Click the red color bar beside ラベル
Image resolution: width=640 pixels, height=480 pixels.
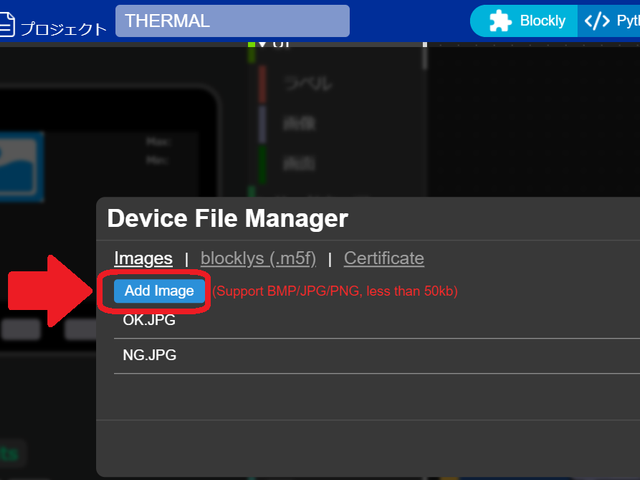(262, 84)
